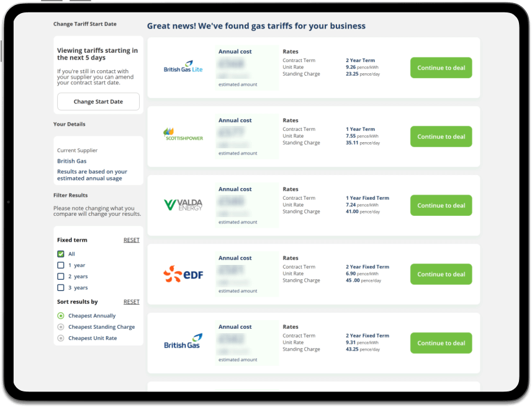Enable the 2 years term filter
Image resolution: width=532 pixels, height=407 pixels.
tap(61, 276)
